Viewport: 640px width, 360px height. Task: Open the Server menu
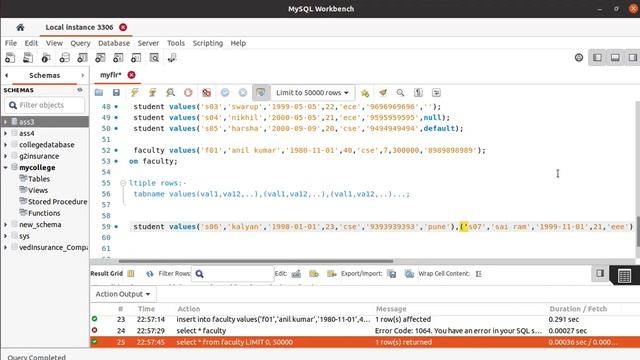[x=148, y=43]
